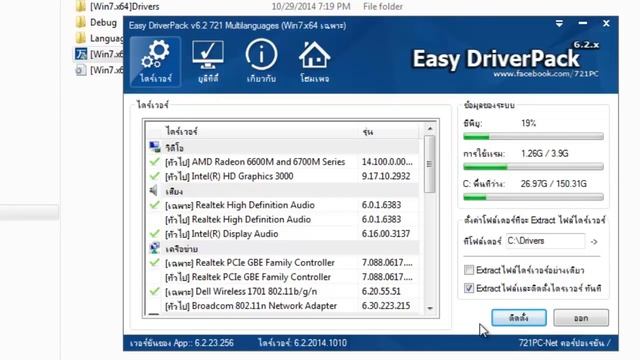Click the audio category speaker icon

pyautogui.click(x=154, y=191)
